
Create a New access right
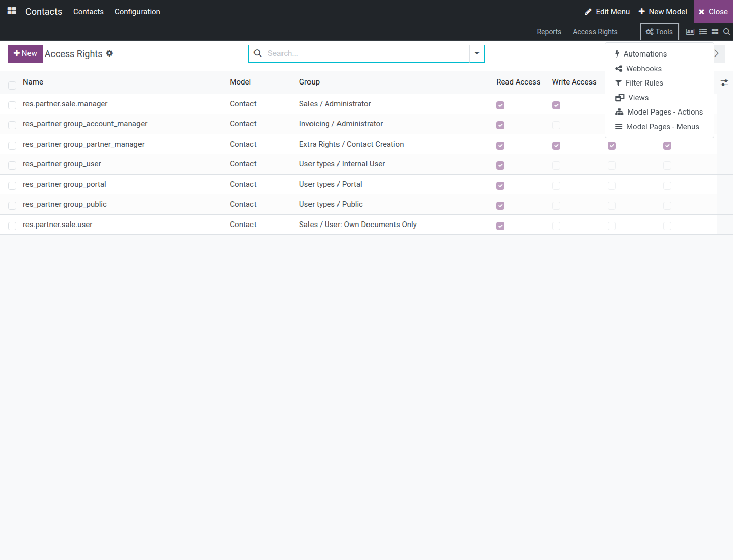click(x=25, y=53)
